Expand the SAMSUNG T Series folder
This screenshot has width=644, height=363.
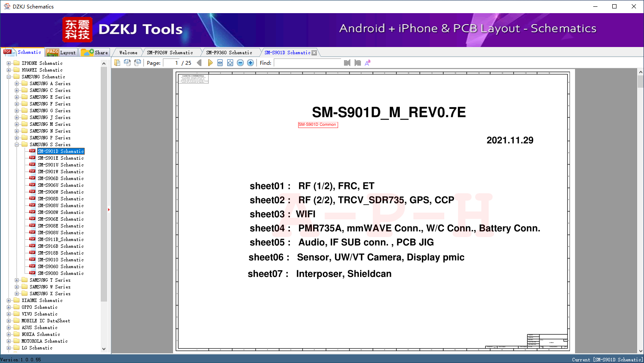17,280
